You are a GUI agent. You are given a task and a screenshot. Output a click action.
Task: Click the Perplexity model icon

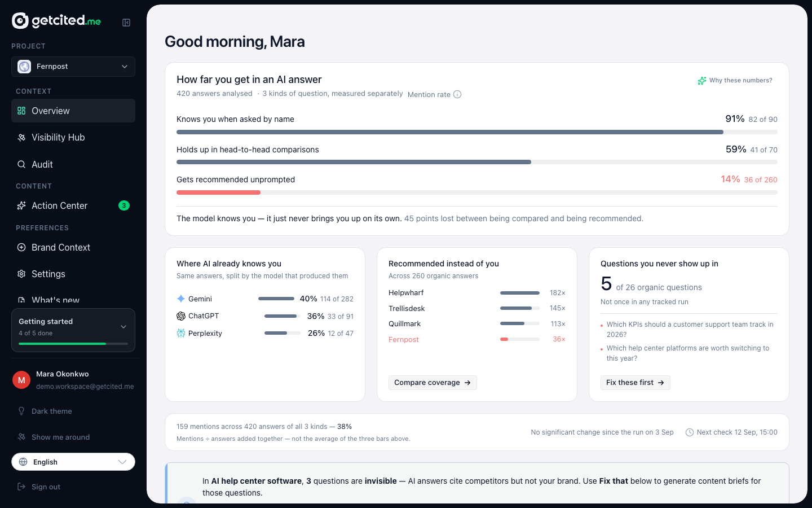pyautogui.click(x=181, y=333)
